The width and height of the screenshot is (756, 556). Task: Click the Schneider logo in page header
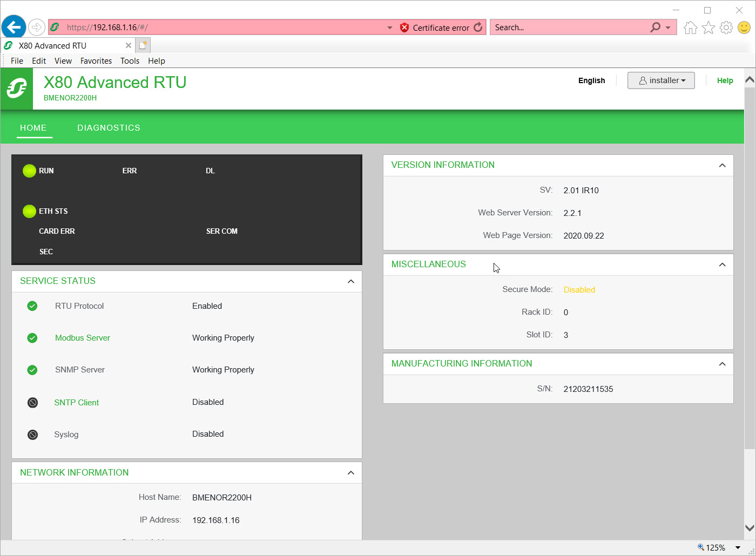pos(17,89)
